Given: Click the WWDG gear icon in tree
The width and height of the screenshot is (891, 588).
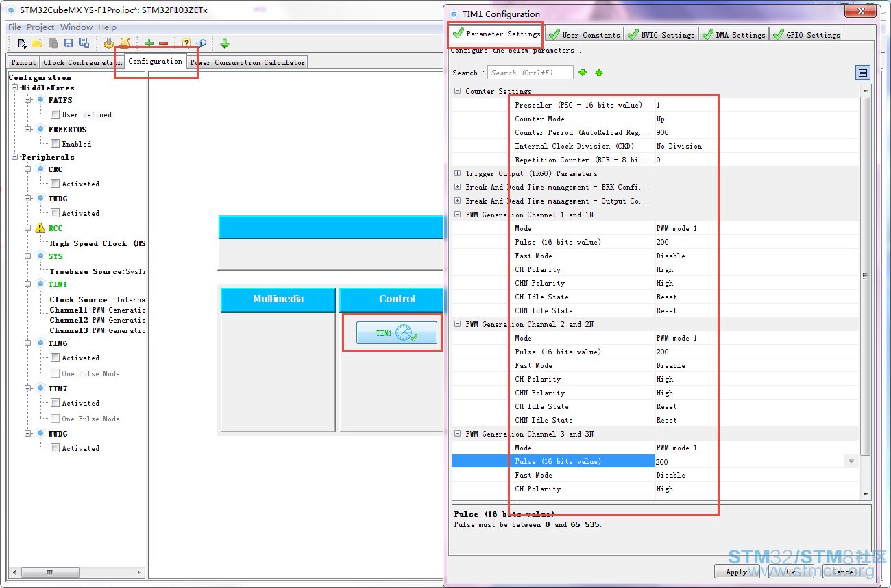Looking at the screenshot, I should pyautogui.click(x=40, y=434).
